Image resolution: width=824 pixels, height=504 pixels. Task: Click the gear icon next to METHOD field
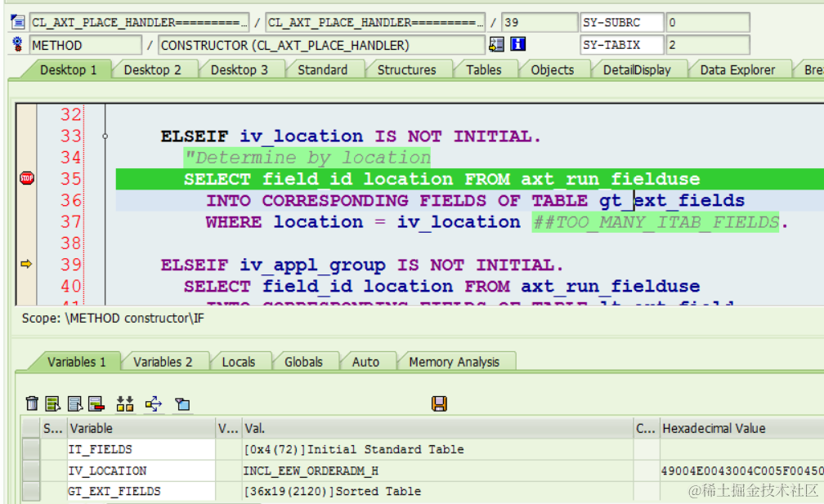pos(18,45)
